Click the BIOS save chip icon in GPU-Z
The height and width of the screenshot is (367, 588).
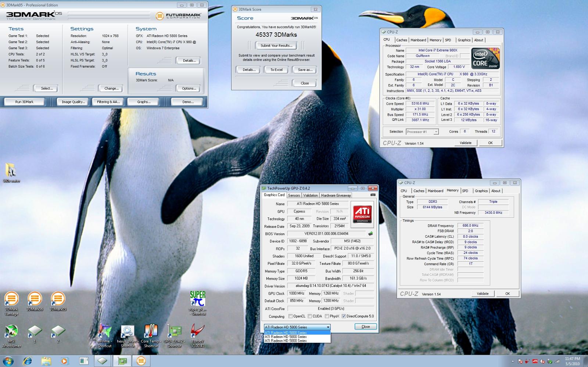[370, 234]
